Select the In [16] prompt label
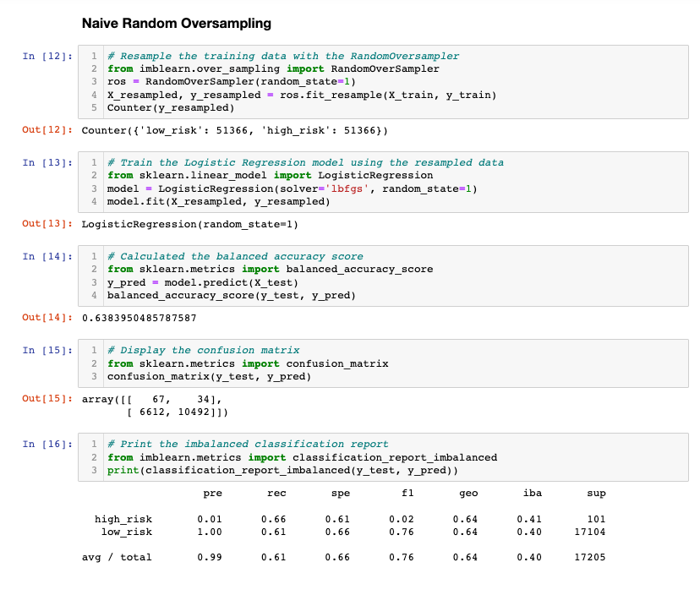 47,444
